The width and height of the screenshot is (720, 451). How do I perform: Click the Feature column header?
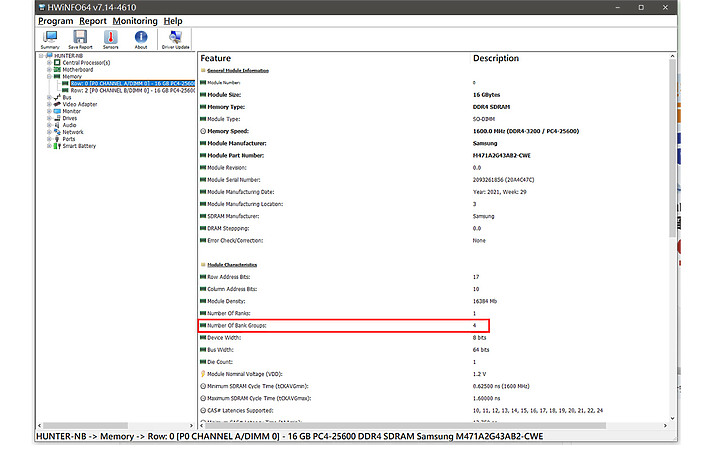(215, 58)
